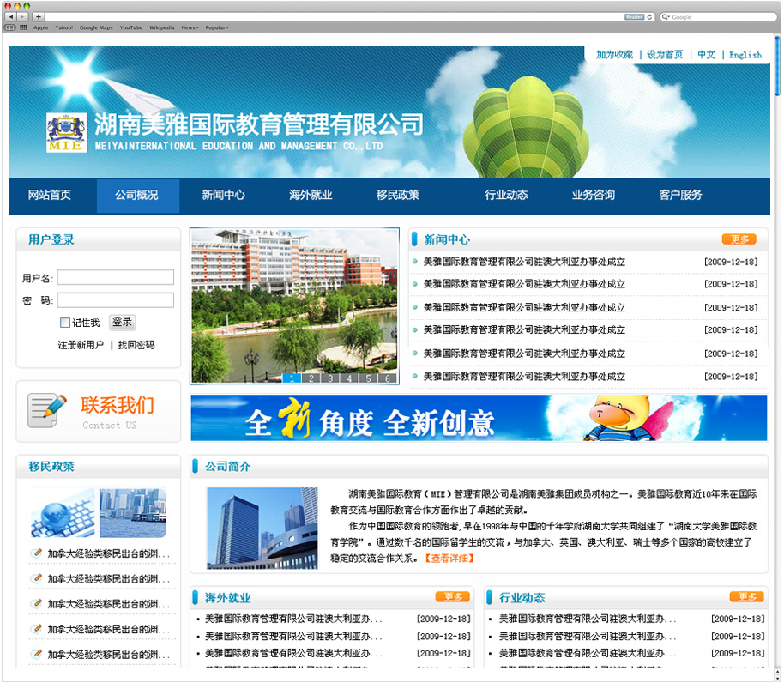The width and height of the screenshot is (784, 683).
Task: Expand the News bookmarks dropdown
Action: [190, 27]
